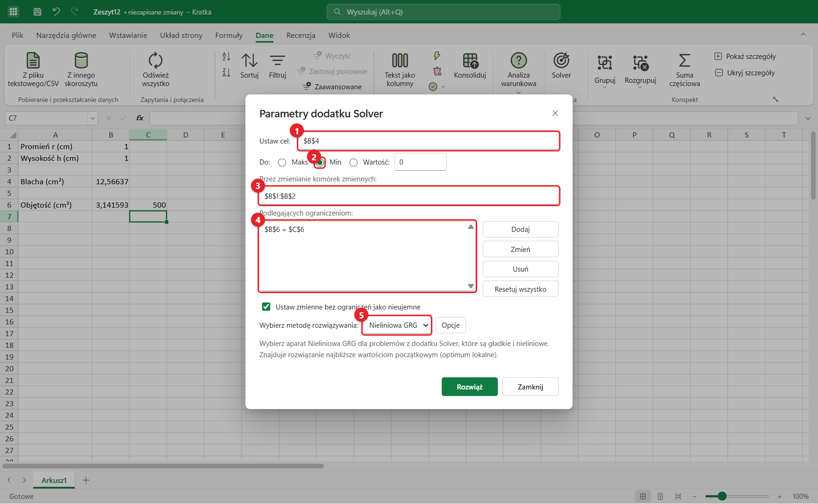Click the Ustaw cel input field

pos(429,141)
